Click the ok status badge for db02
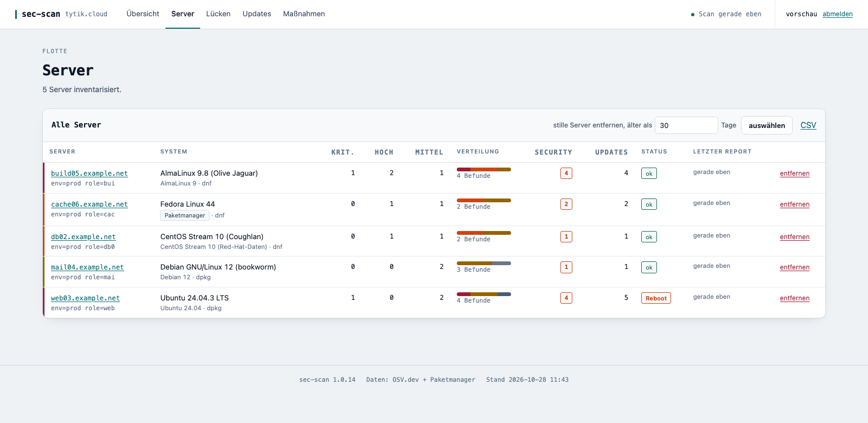The image size is (868, 423). (x=649, y=237)
